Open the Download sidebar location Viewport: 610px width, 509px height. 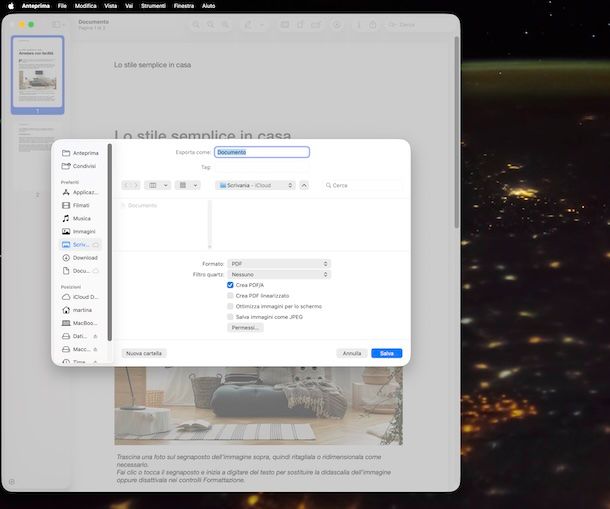80,258
